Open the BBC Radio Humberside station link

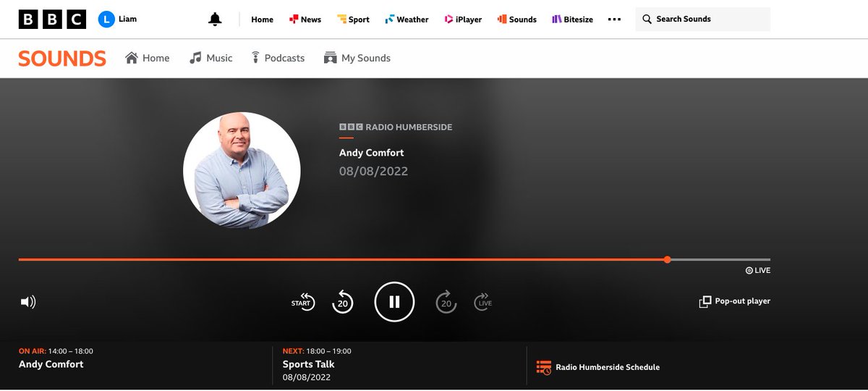396,127
